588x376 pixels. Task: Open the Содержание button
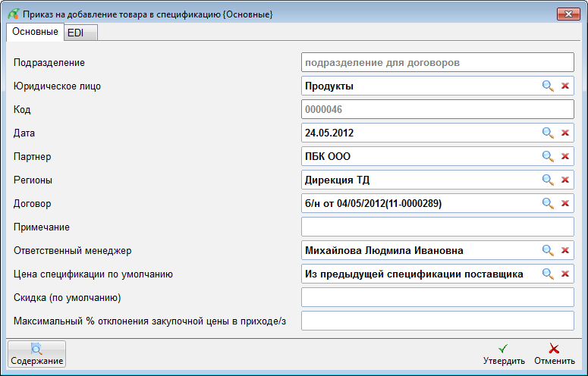pyautogui.click(x=36, y=355)
